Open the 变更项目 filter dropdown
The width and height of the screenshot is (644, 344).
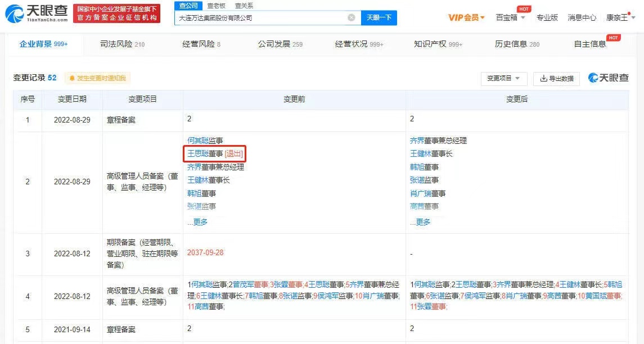[x=503, y=78]
